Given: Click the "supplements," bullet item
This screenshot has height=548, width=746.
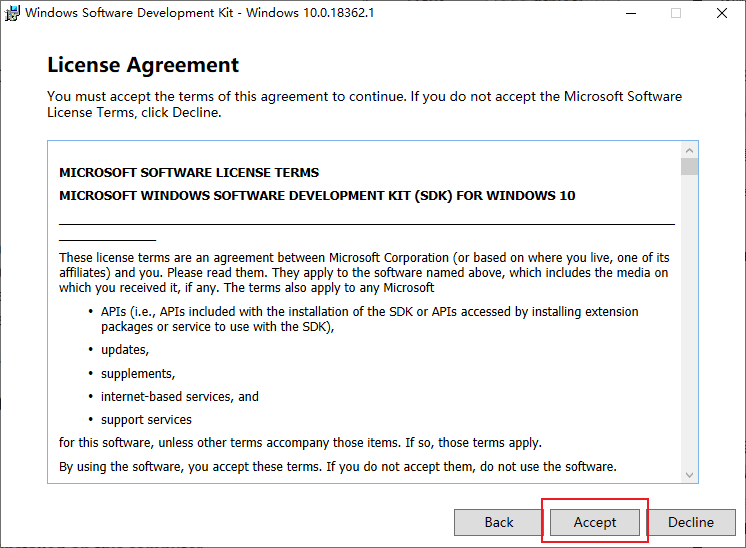Looking at the screenshot, I should tap(138, 373).
